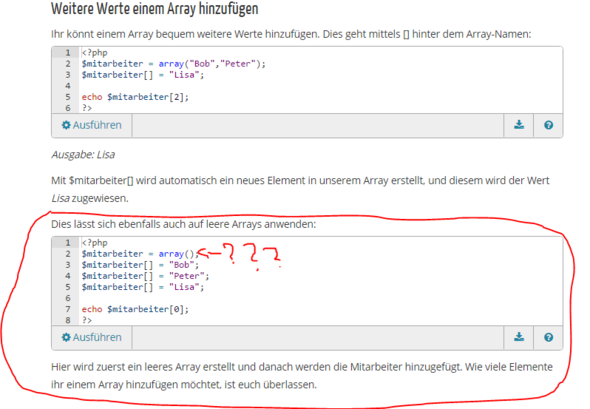
Task: Run the second code example with Ausführen
Action: tap(91, 337)
